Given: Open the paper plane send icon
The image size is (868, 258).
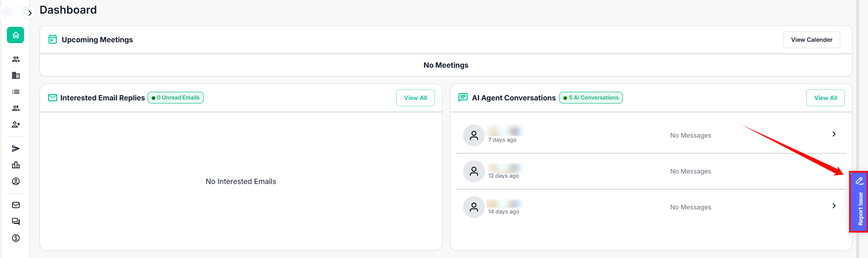Looking at the screenshot, I should click(16, 149).
